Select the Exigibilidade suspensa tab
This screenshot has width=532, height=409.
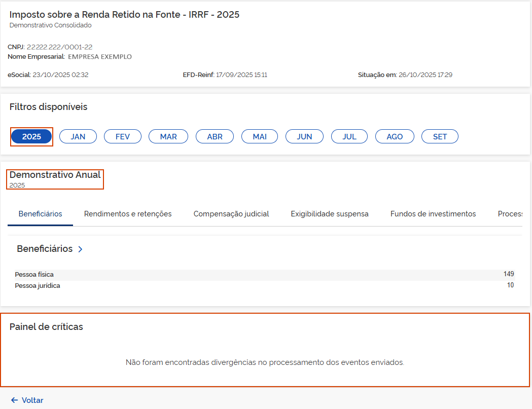(x=330, y=214)
